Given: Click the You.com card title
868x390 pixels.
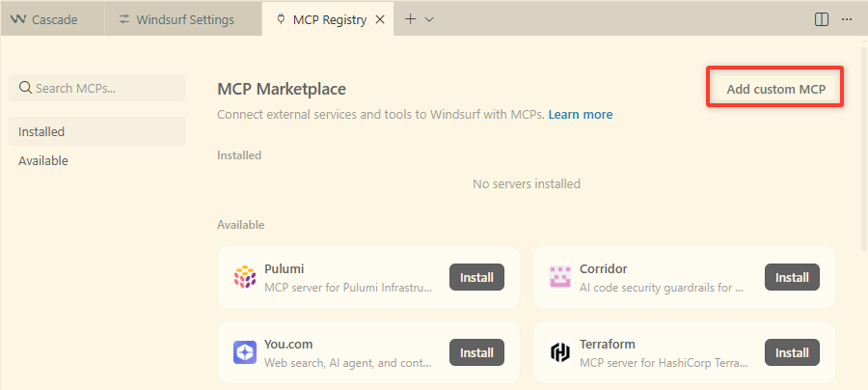Looking at the screenshot, I should (288, 345).
